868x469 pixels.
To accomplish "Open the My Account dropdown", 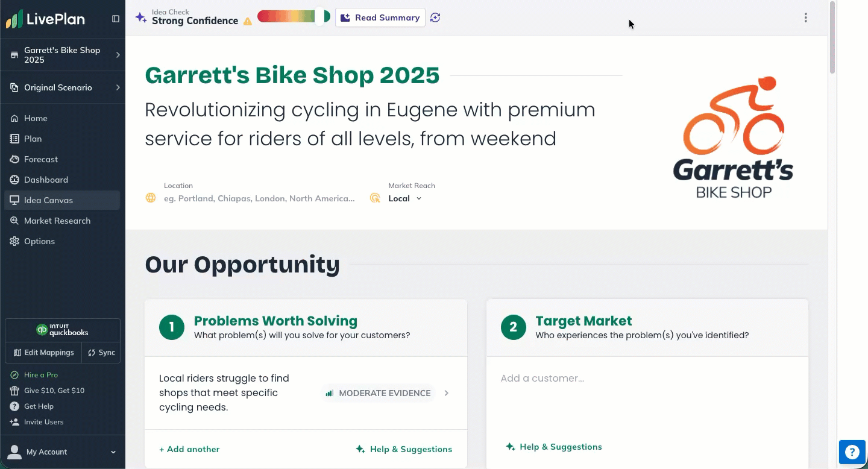I will point(63,452).
